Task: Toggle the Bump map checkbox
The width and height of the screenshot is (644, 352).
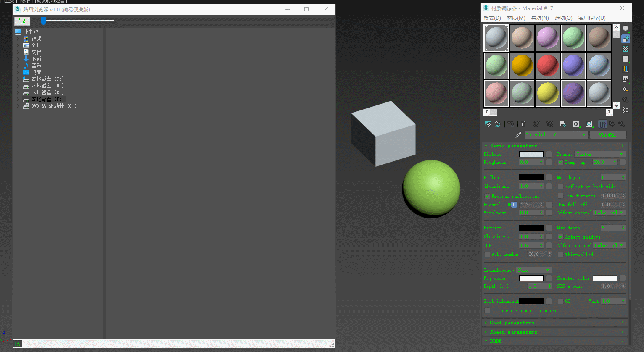Action: (560, 162)
